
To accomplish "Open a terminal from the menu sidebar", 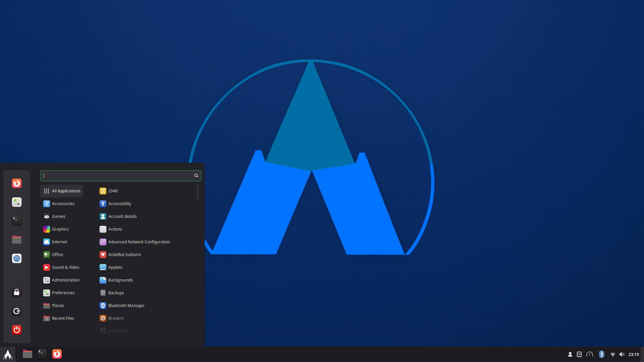I will [16, 221].
